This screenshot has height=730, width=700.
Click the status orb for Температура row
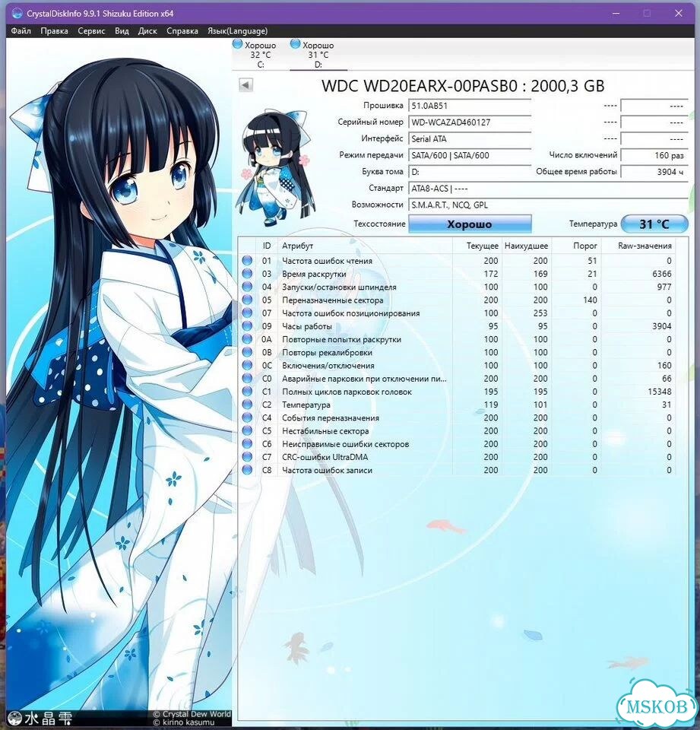coord(247,405)
